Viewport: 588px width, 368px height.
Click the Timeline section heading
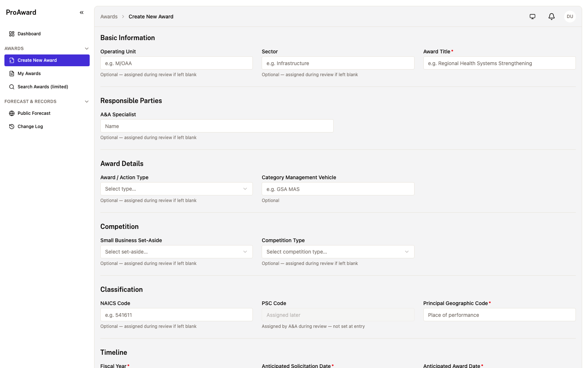114,353
